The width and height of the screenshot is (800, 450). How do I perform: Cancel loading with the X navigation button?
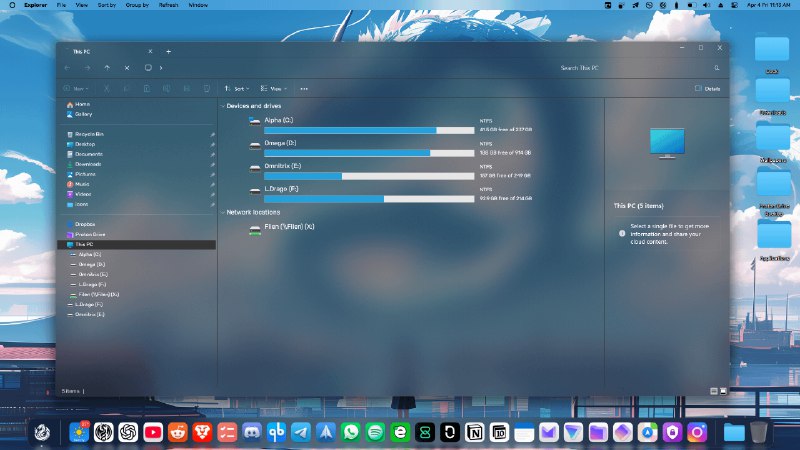pos(127,68)
